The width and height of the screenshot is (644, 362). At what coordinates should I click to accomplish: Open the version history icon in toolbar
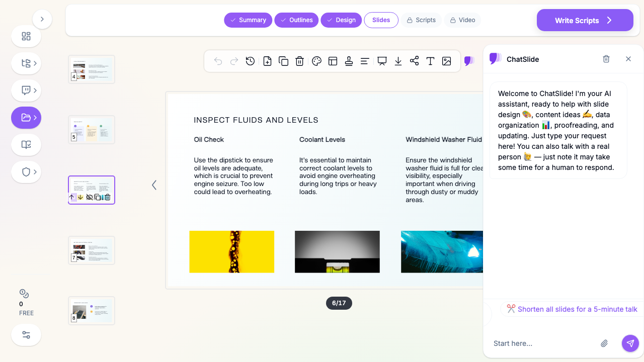[250, 61]
